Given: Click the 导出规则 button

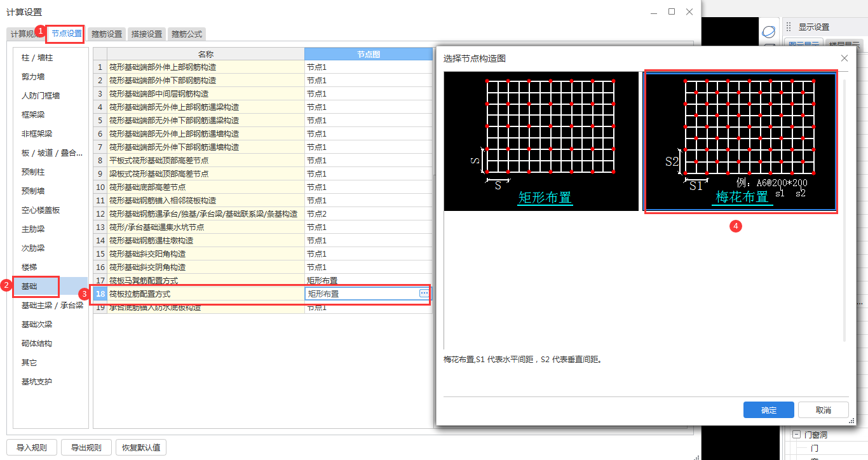Looking at the screenshot, I should tap(86, 447).
